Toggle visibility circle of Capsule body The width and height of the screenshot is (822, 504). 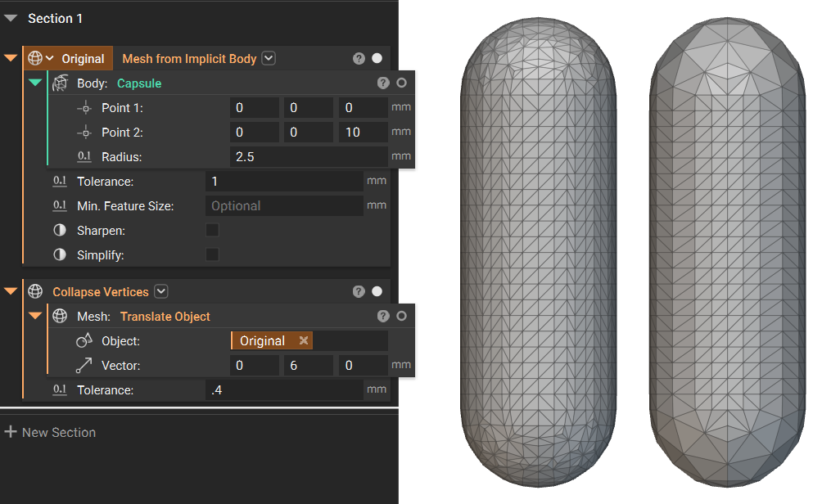coord(401,83)
